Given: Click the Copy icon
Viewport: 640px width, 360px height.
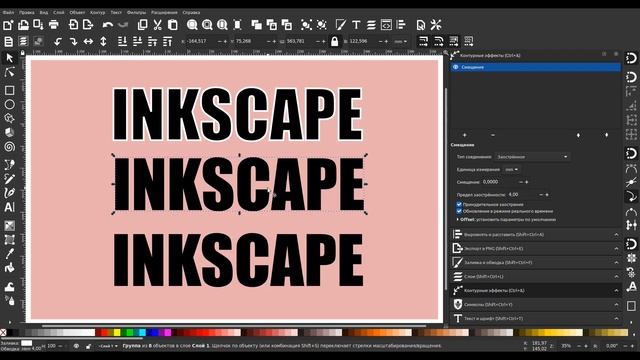Looking at the screenshot, I should [142, 25].
